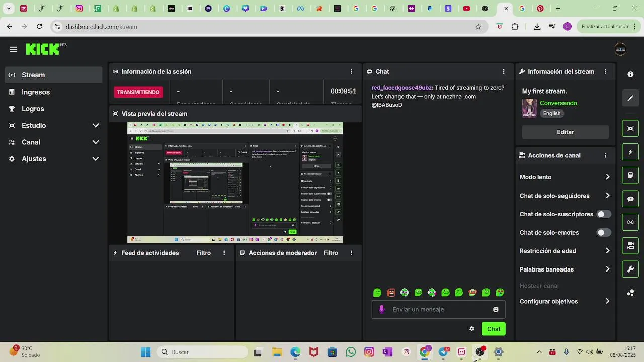Select Stream in the left sidebar
This screenshot has width=644, height=362.
tap(53, 75)
